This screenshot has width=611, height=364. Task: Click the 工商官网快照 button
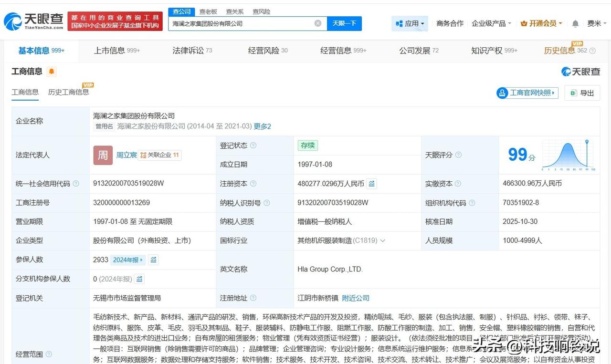527,93
